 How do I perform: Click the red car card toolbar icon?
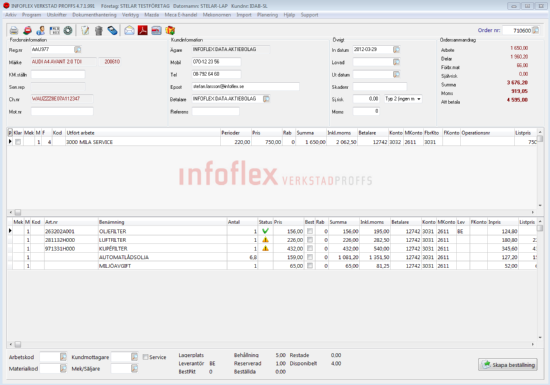[x=156, y=31]
